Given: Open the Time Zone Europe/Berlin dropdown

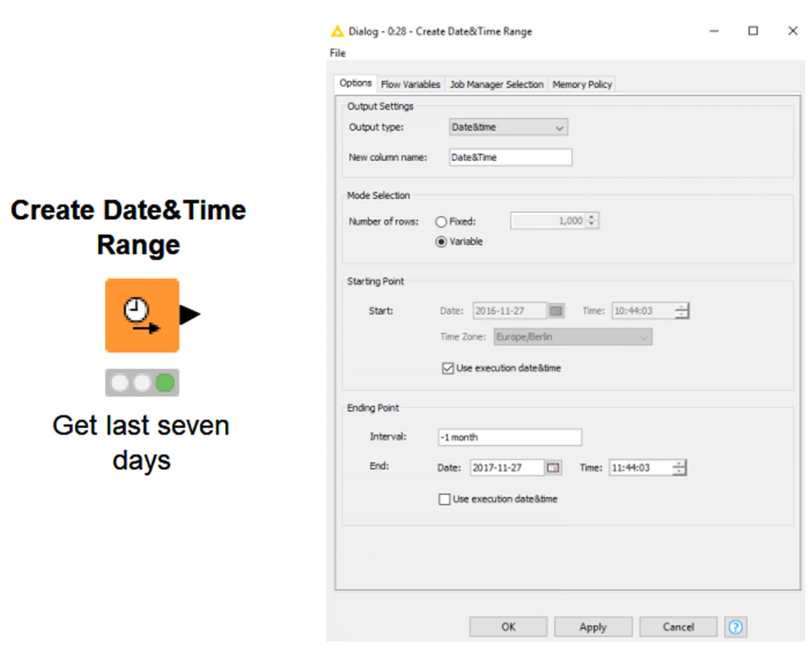Looking at the screenshot, I should point(573,337).
